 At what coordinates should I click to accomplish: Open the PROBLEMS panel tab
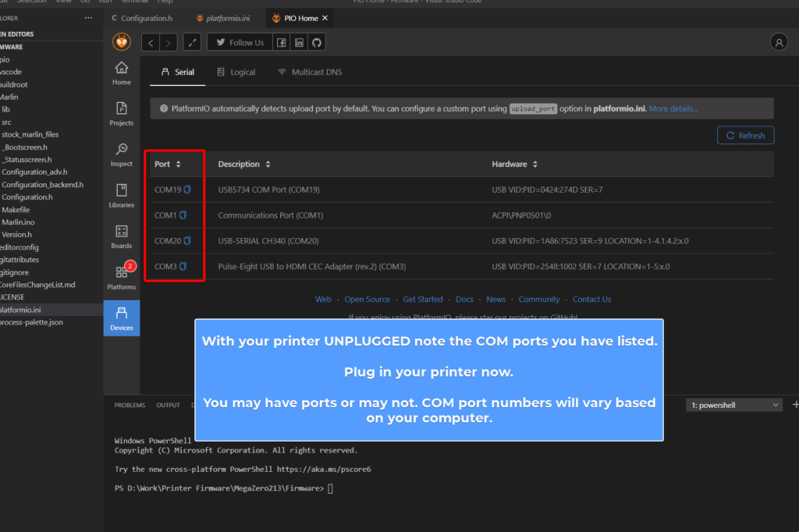130,405
